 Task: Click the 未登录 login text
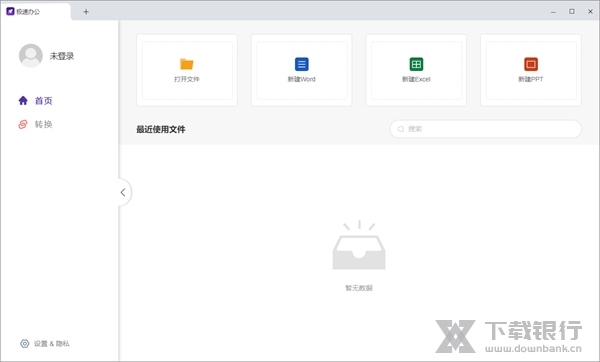(x=62, y=56)
